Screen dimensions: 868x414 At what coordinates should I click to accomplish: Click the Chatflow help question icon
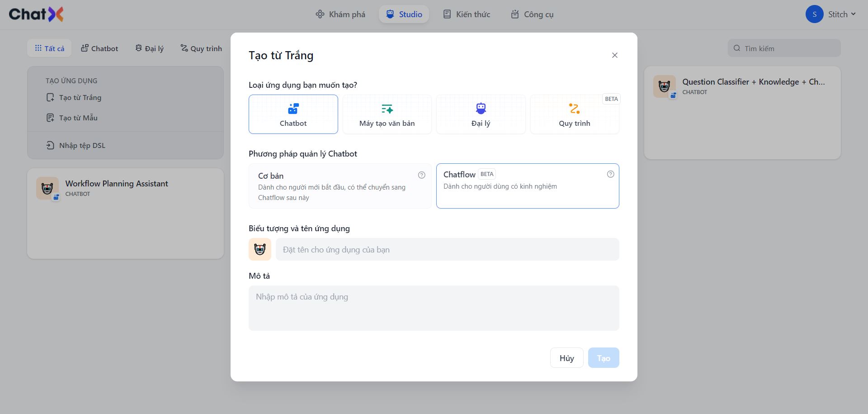[x=610, y=174]
